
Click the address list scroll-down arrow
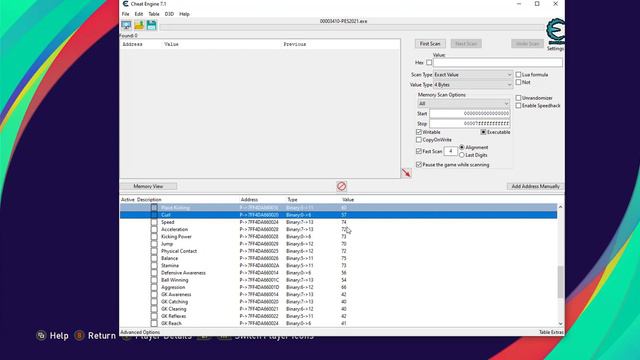(x=560, y=324)
